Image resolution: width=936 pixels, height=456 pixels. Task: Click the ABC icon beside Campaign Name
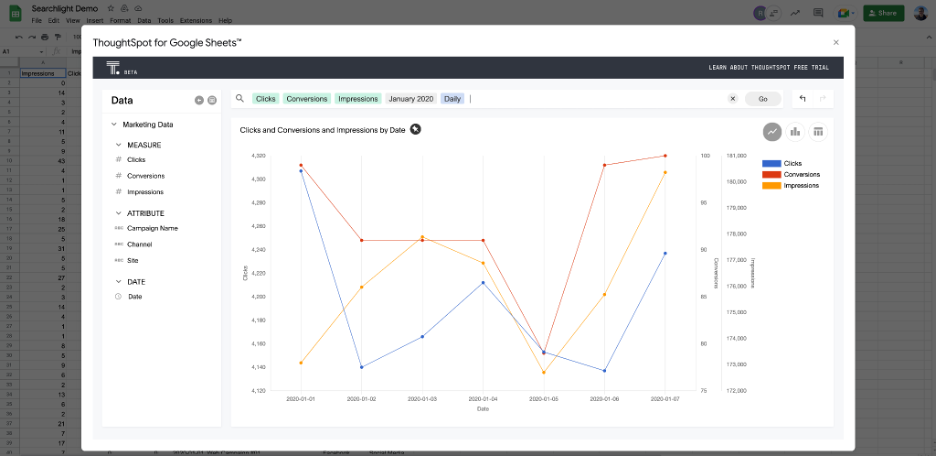[x=118, y=228]
